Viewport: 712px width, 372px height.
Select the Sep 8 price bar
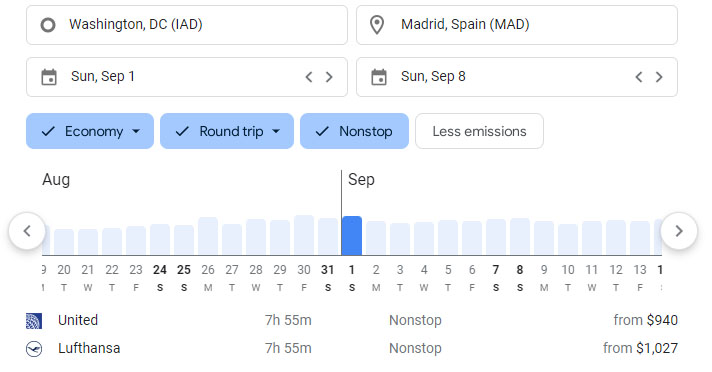[520, 237]
